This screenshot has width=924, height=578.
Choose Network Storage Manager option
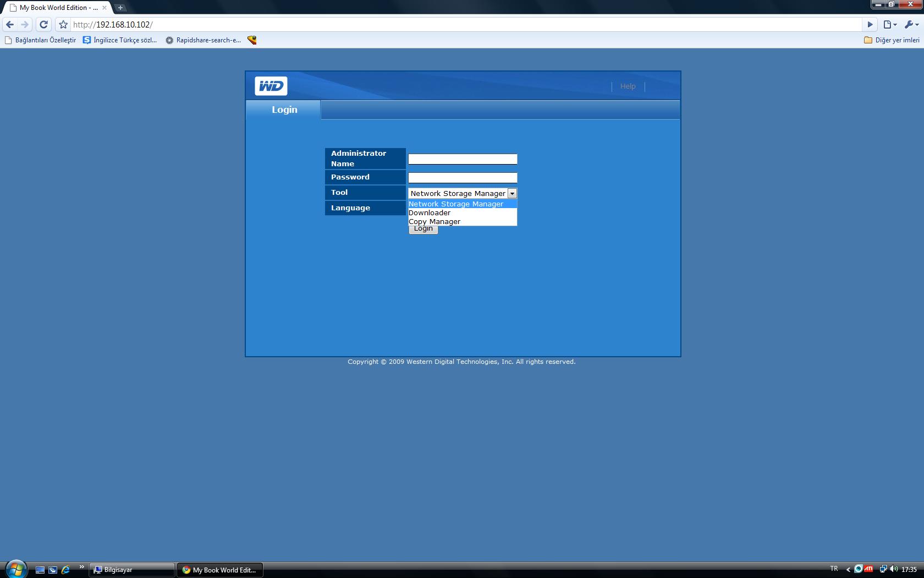point(463,204)
